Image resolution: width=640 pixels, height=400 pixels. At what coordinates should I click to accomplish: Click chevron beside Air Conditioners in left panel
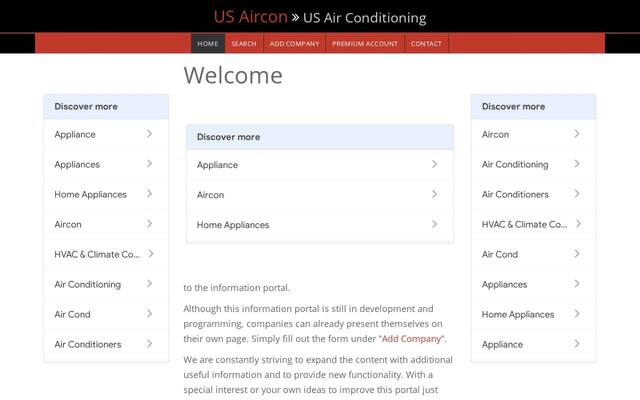click(149, 344)
